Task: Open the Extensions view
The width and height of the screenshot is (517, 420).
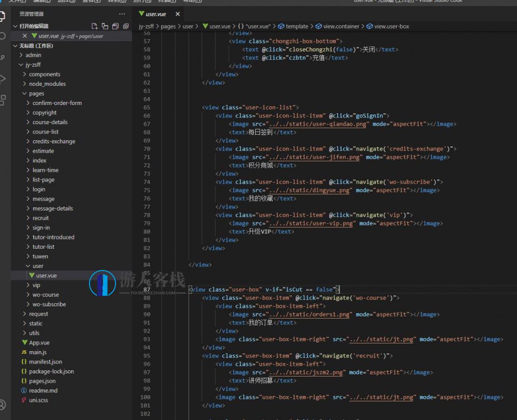Action: coord(3,100)
